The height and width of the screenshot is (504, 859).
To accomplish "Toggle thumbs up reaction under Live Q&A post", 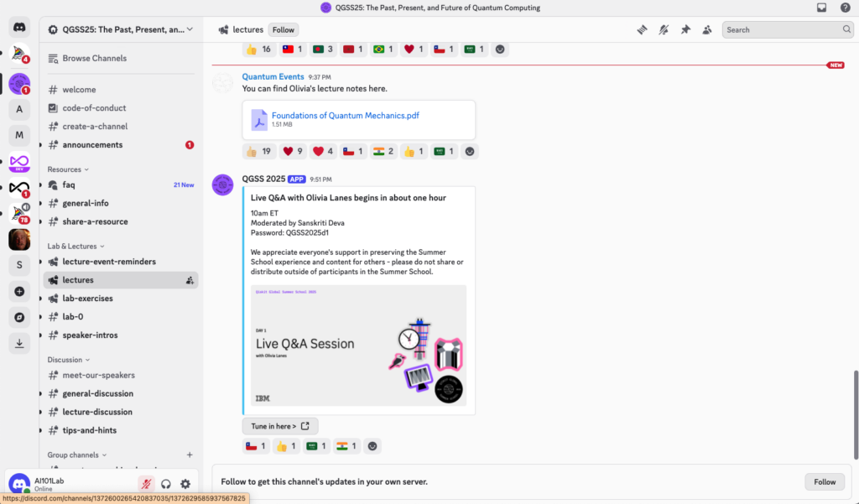I will pyautogui.click(x=286, y=446).
